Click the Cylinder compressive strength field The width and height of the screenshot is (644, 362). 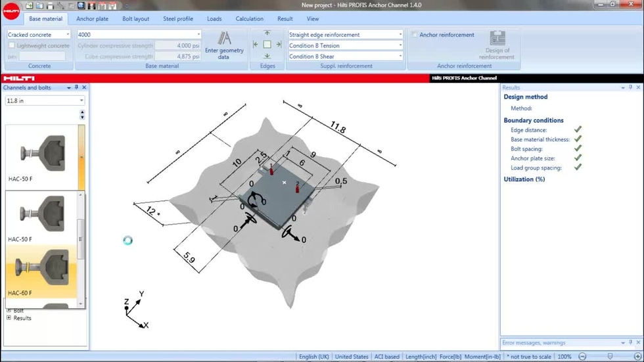[x=177, y=45]
